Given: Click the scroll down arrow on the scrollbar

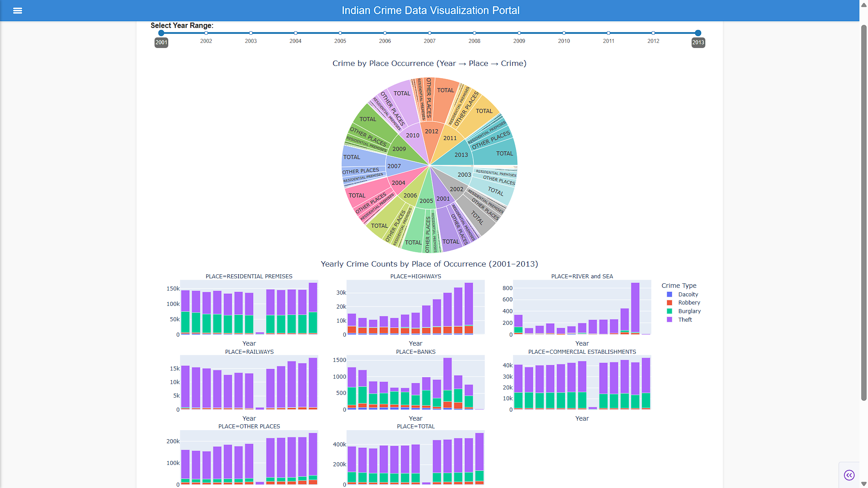Looking at the screenshot, I should pos(864,484).
